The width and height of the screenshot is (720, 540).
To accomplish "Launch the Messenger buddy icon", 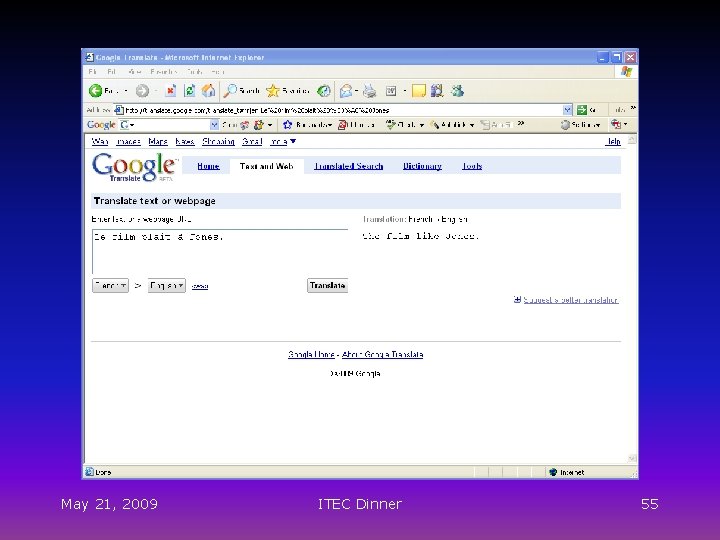I will pyautogui.click(x=457, y=91).
